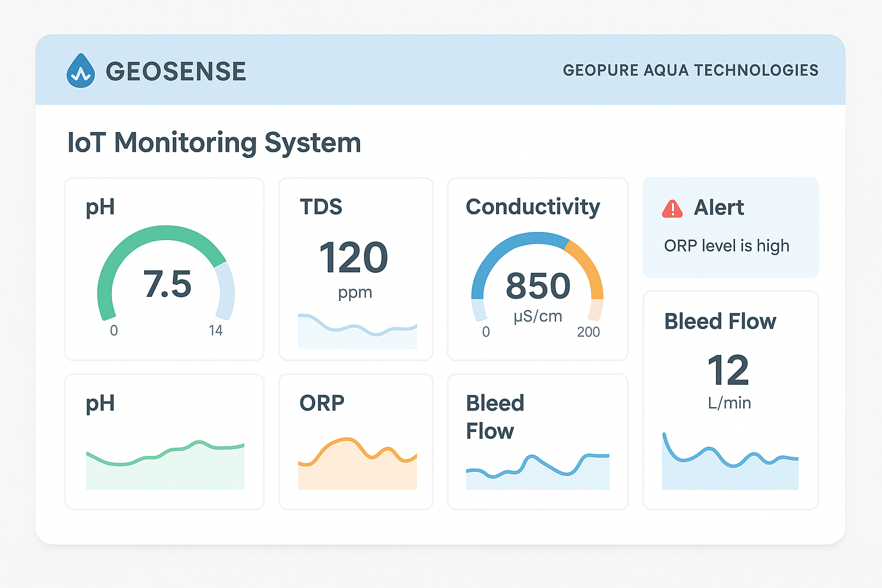Click the ORP card title
The image size is (882, 588).
click(322, 403)
